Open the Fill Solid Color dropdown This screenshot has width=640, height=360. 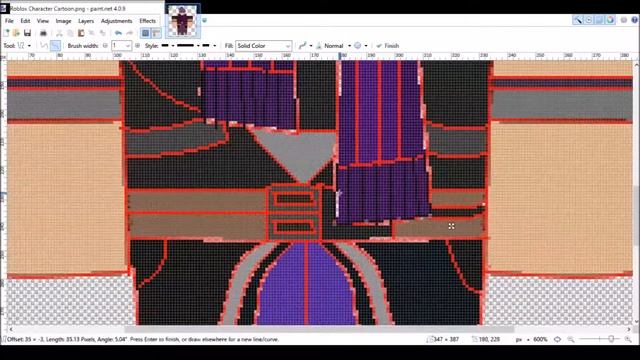[x=263, y=46]
